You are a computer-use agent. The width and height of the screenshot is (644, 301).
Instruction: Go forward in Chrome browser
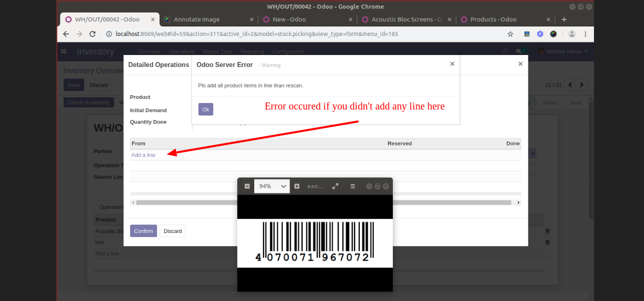79,34
